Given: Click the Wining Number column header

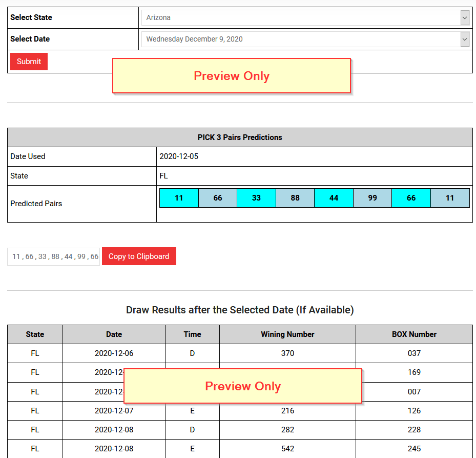Looking at the screenshot, I should (x=287, y=334).
